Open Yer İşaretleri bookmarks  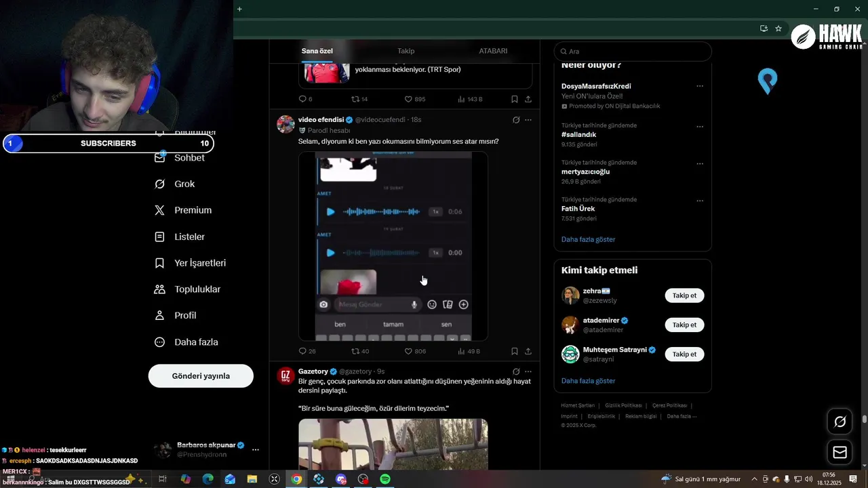tap(191, 263)
